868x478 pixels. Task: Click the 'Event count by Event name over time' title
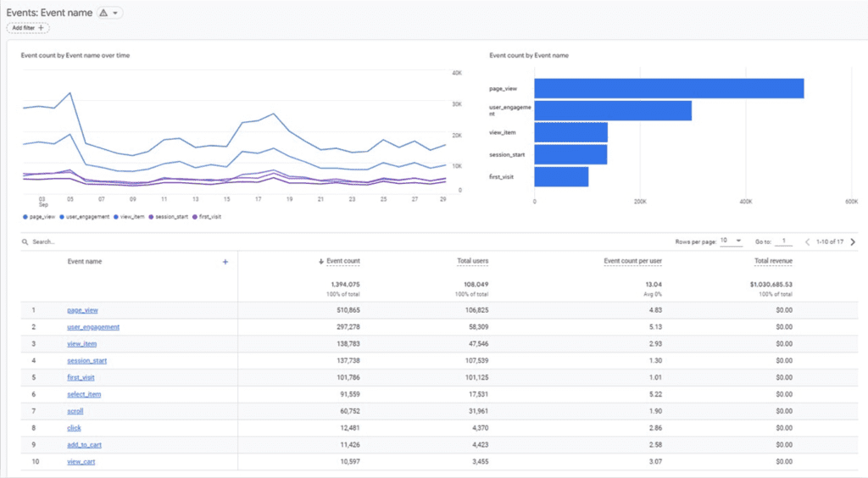click(x=75, y=55)
